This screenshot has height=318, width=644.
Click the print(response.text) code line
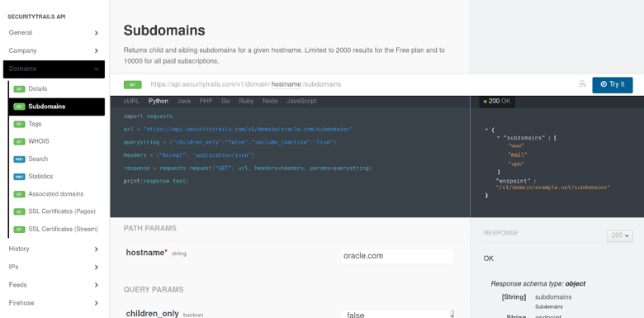pos(156,181)
